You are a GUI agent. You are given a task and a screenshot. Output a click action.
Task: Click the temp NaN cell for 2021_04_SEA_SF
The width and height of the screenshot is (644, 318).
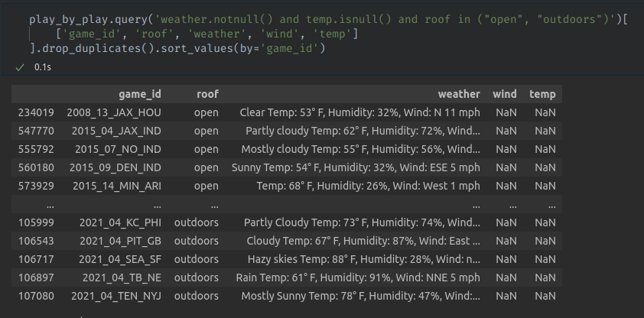pos(545,259)
